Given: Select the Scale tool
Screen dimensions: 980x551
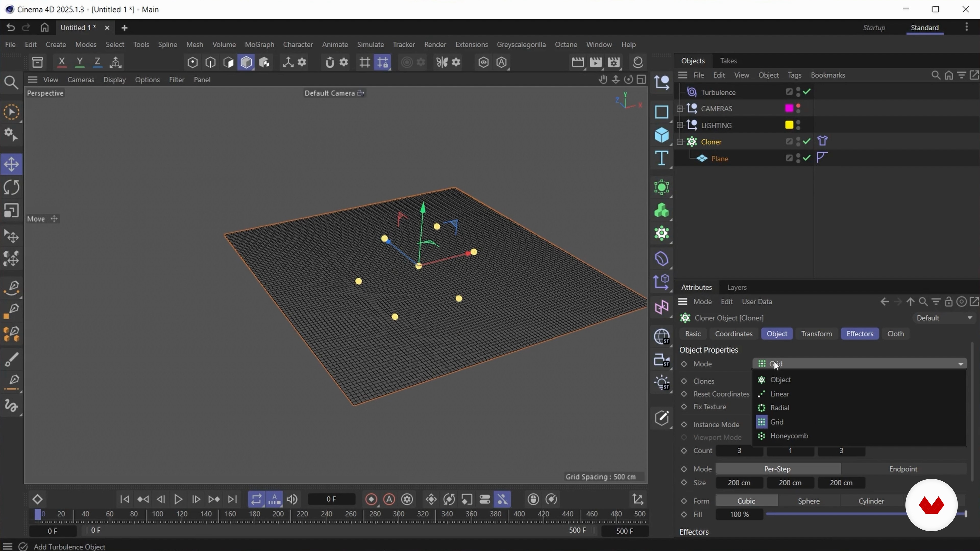Looking at the screenshot, I should 11,210.
